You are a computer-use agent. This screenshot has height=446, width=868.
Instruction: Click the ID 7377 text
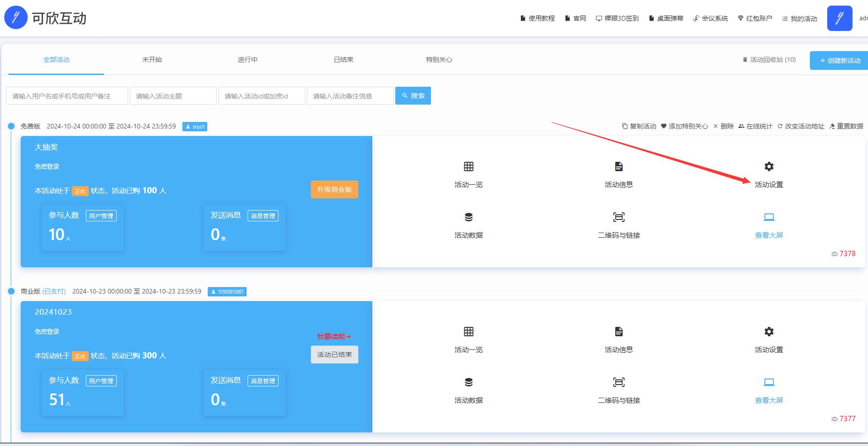(843, 419)
